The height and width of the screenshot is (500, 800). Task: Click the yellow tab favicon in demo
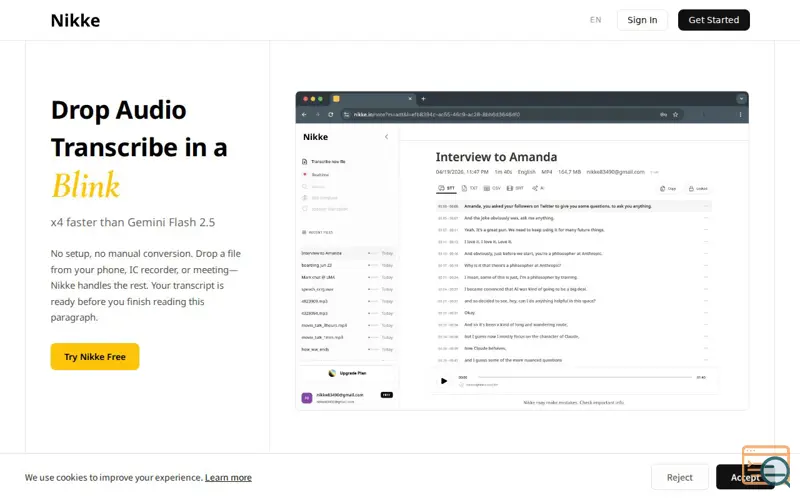[336, 98]
